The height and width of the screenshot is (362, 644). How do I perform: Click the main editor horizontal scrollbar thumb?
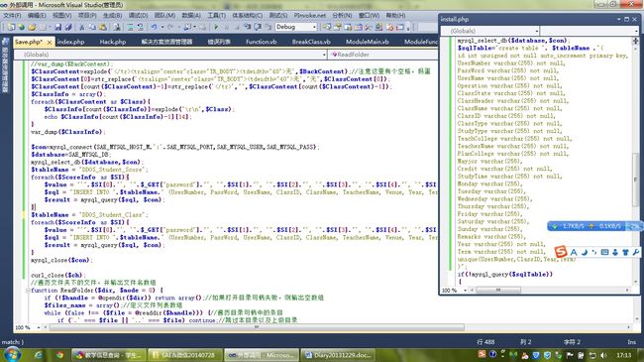[x=257, y=327]
